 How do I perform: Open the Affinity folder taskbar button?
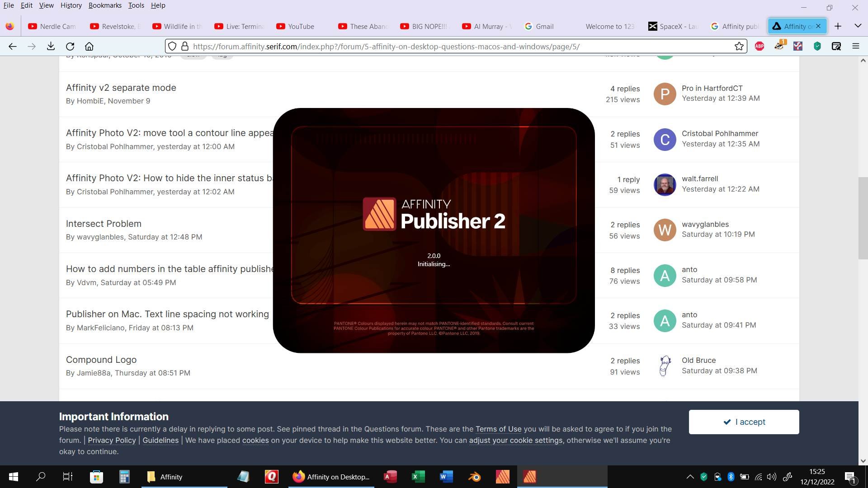(184, 477)
